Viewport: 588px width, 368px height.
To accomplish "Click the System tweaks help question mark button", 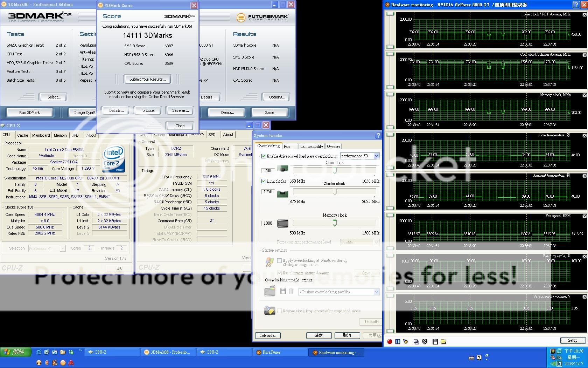I will (x=378, y=135).
